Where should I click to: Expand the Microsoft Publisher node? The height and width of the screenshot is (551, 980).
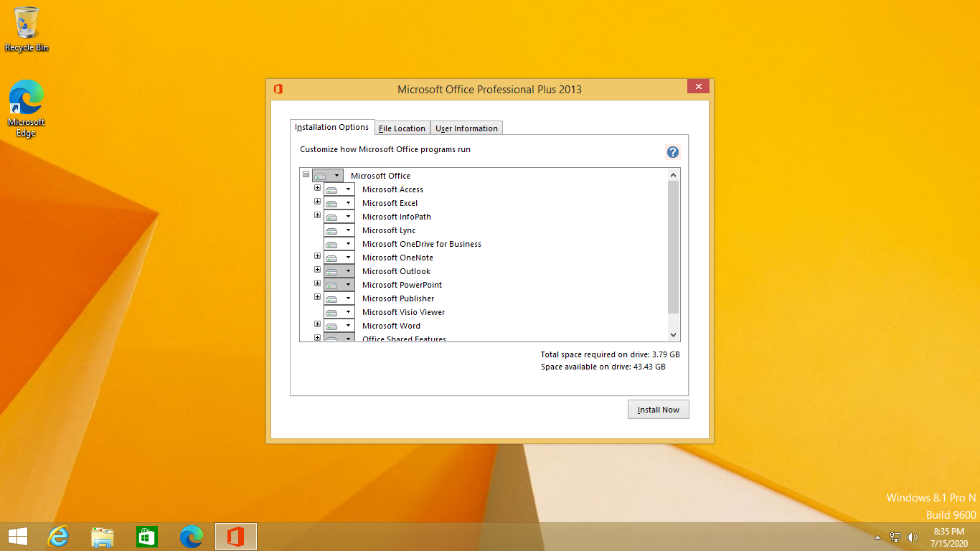pyautogui.click(x=317, y=297)
